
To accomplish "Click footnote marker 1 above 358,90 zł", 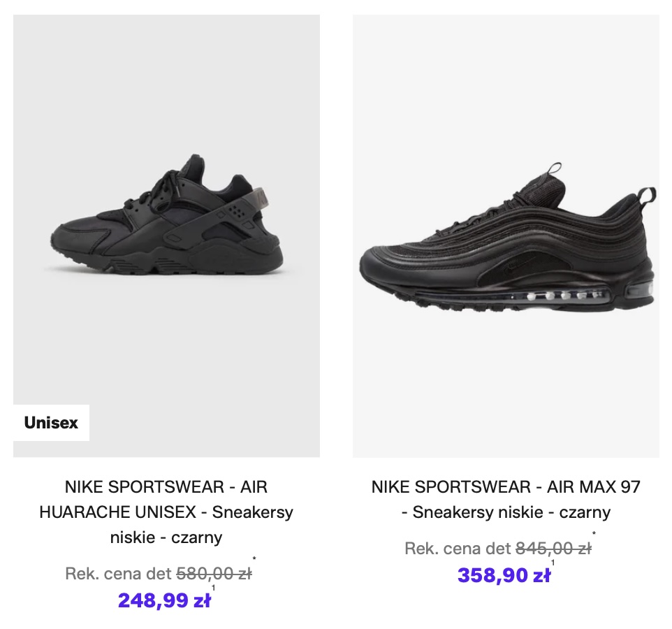I will click(x=553, y=563).
